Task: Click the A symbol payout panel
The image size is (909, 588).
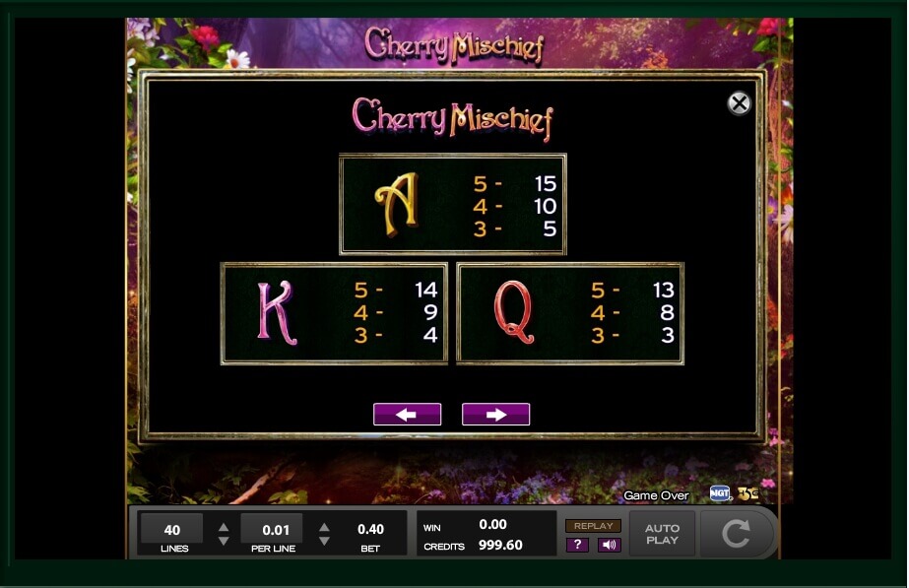Action: coord(453,204)
